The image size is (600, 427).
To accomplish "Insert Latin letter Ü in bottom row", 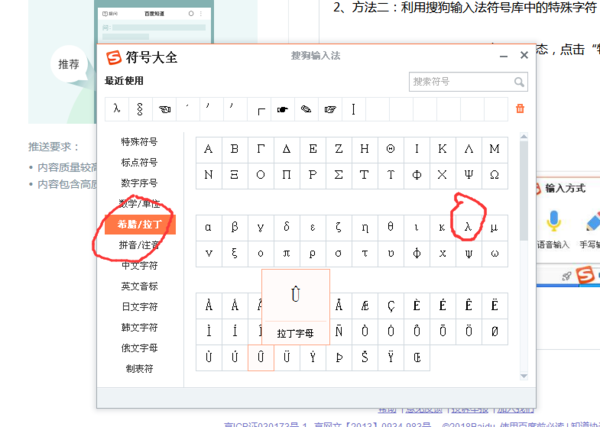I will point(287,358).
